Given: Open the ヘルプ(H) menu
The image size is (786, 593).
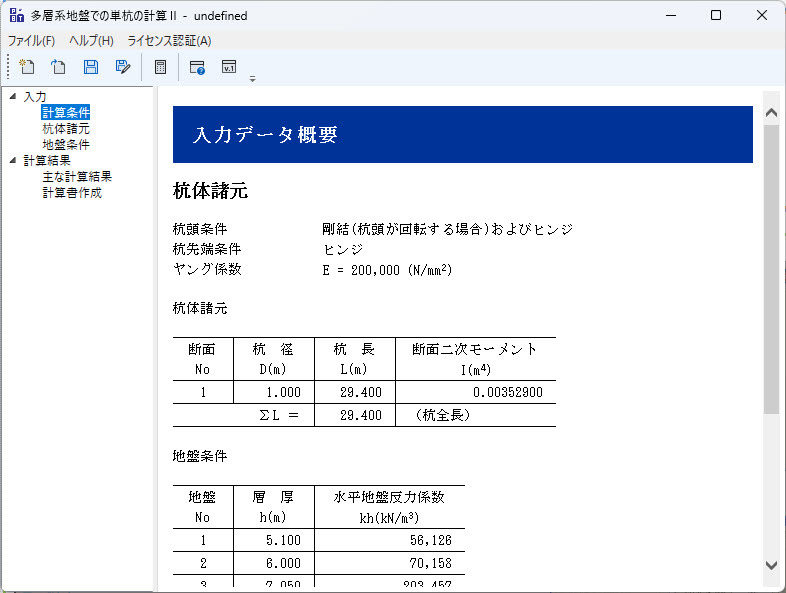Looking at the screenshot, I should [x=91, y=41].
